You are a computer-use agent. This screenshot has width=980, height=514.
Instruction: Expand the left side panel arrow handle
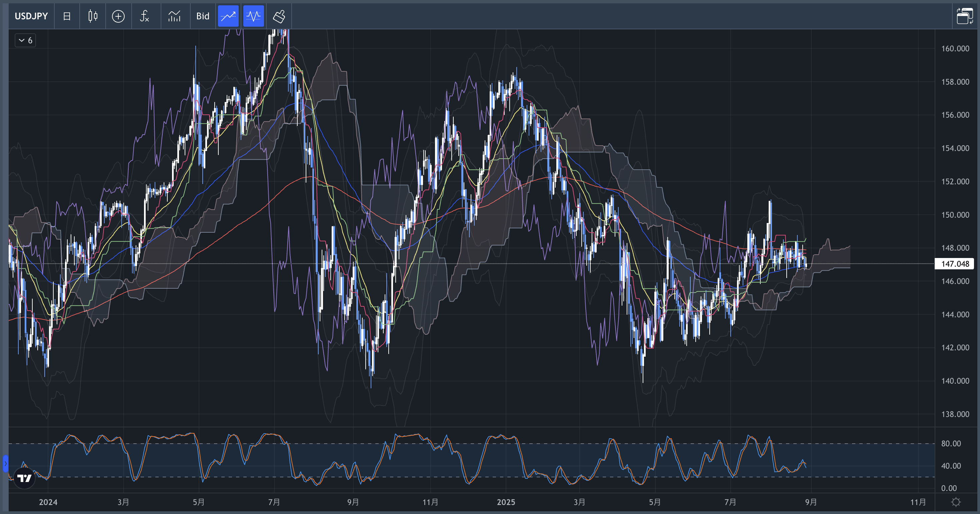[6, 463]
